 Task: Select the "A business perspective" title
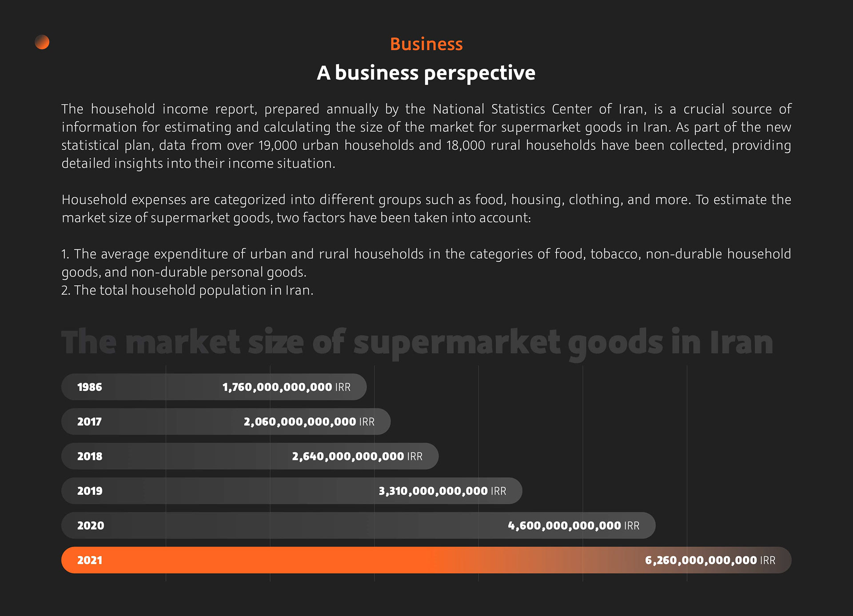click(426, 73)
